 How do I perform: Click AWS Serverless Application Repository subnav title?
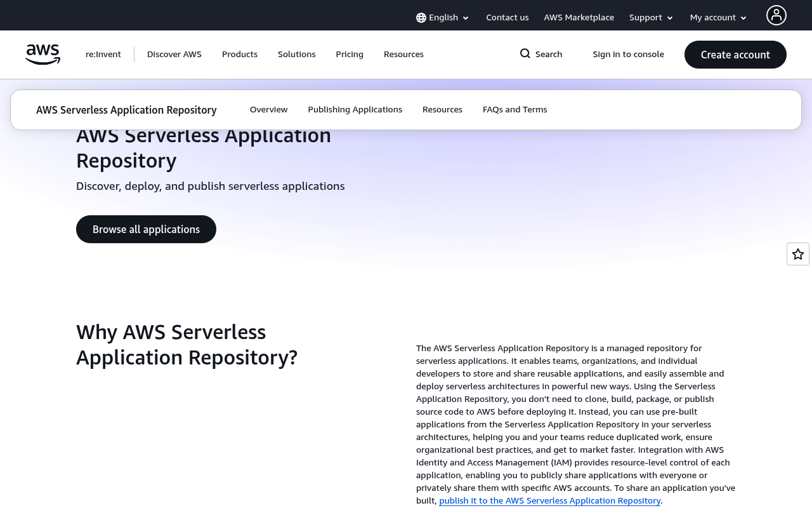(126, 110)
